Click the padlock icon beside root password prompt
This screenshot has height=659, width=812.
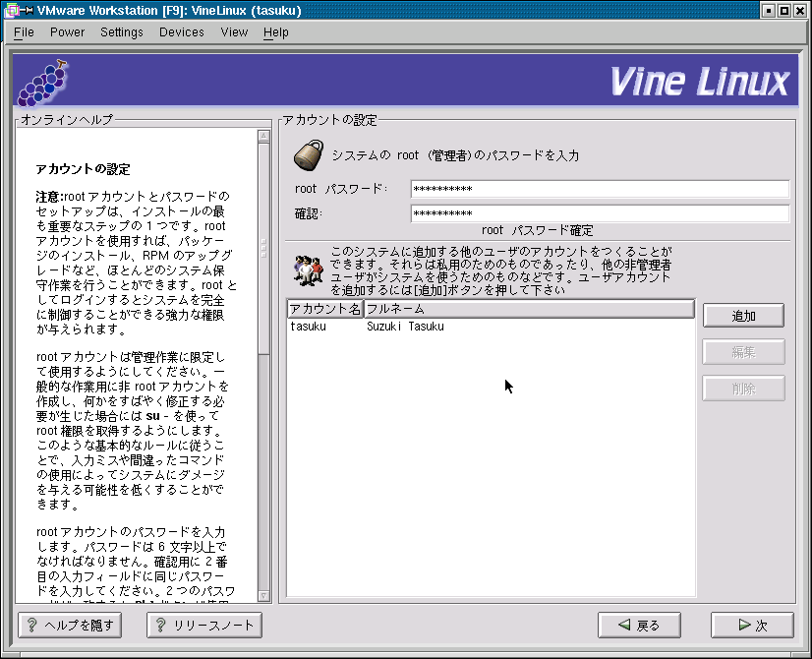click(x=309, y=155)
